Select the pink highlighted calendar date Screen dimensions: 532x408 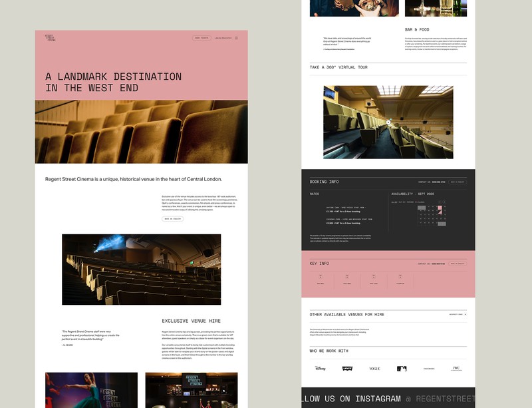click(x=440, y=208)
